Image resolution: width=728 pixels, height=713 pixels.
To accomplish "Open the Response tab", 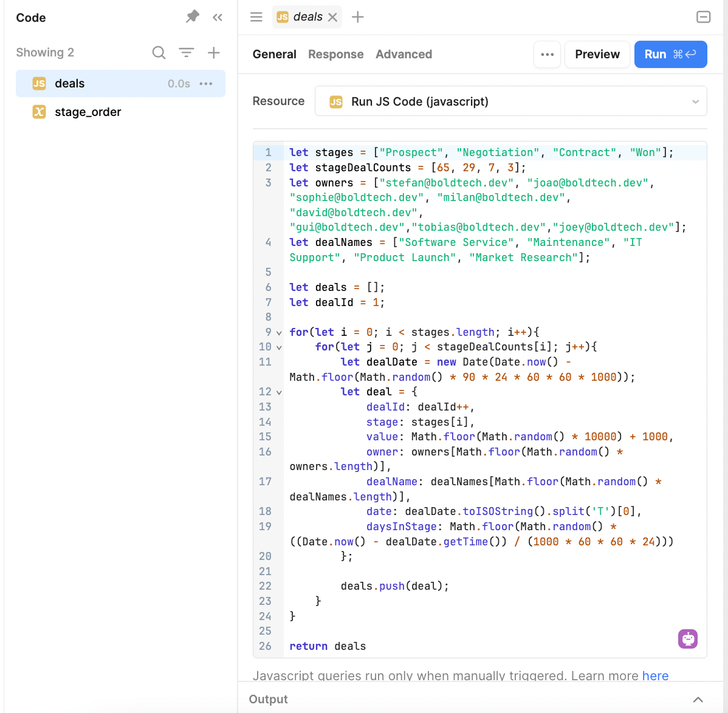I will coord(335,54).
